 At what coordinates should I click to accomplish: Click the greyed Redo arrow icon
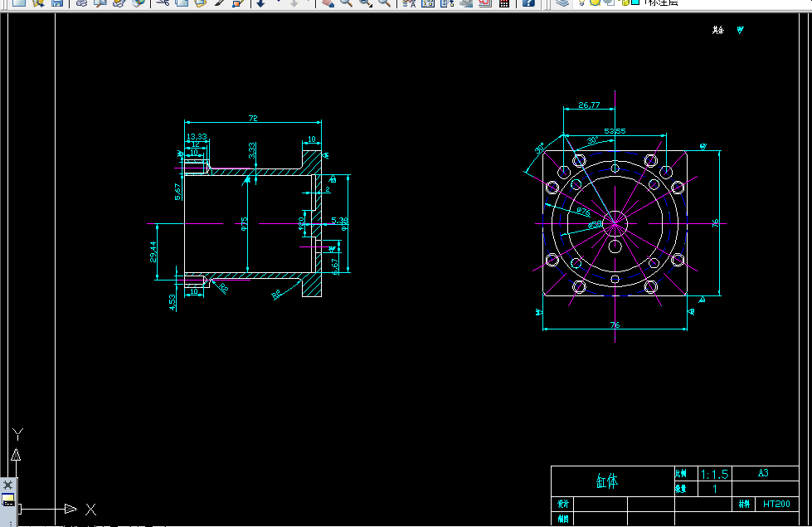coord(294,2)
